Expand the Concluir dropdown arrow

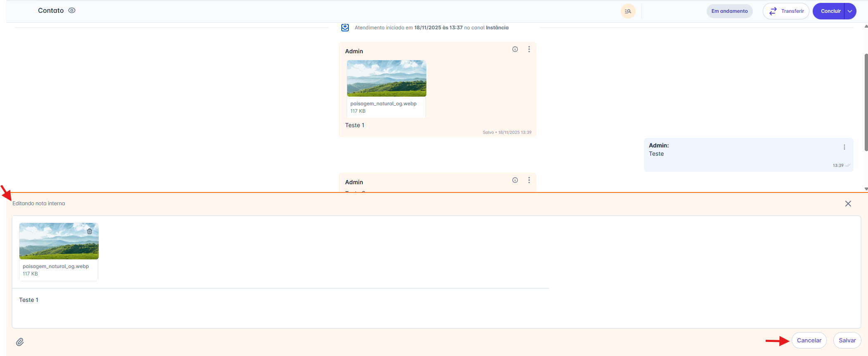850,11
